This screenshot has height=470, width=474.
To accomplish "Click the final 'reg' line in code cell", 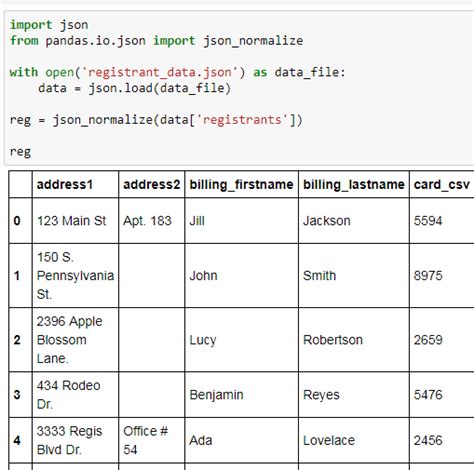I will point(20,152).
